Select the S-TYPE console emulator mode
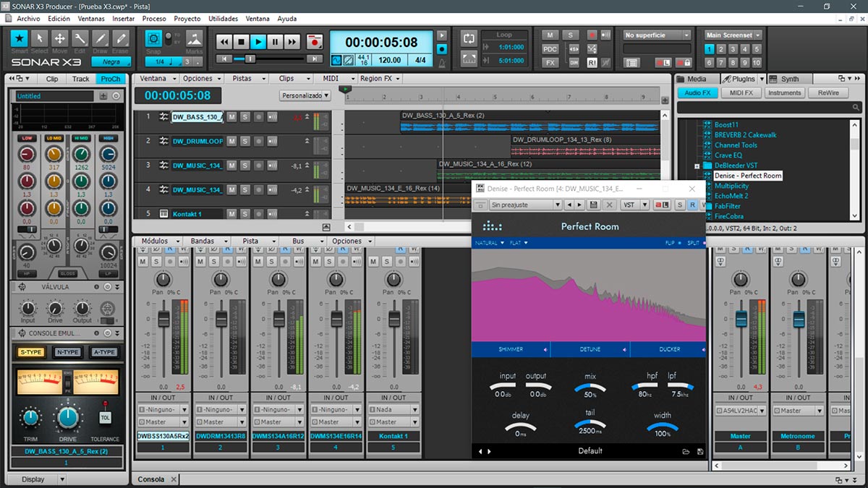 click(30, 352)
